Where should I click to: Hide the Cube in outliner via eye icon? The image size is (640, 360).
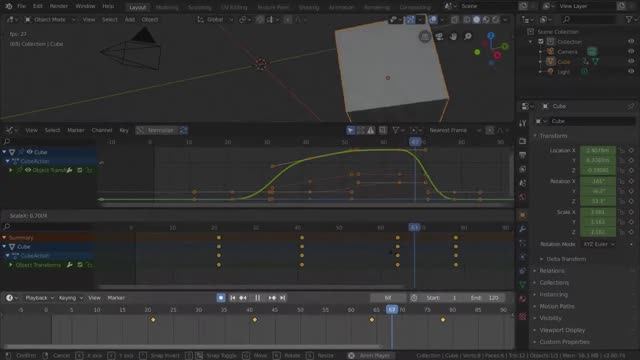tap(631, 61)
